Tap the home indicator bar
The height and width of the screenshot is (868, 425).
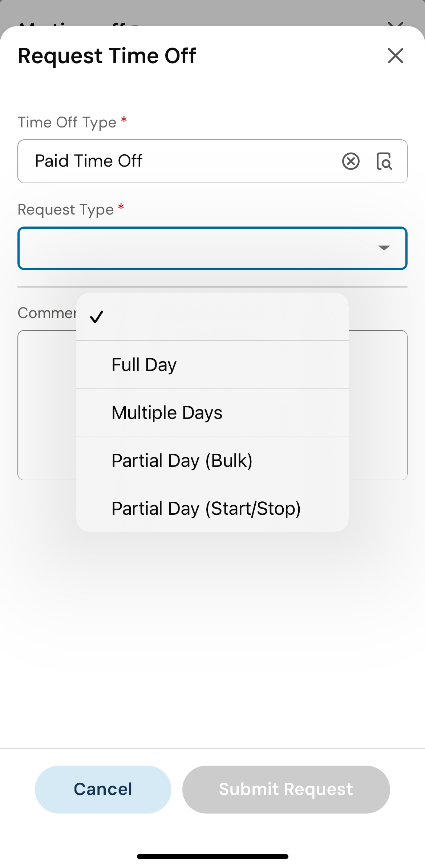(x=212, y=856)
